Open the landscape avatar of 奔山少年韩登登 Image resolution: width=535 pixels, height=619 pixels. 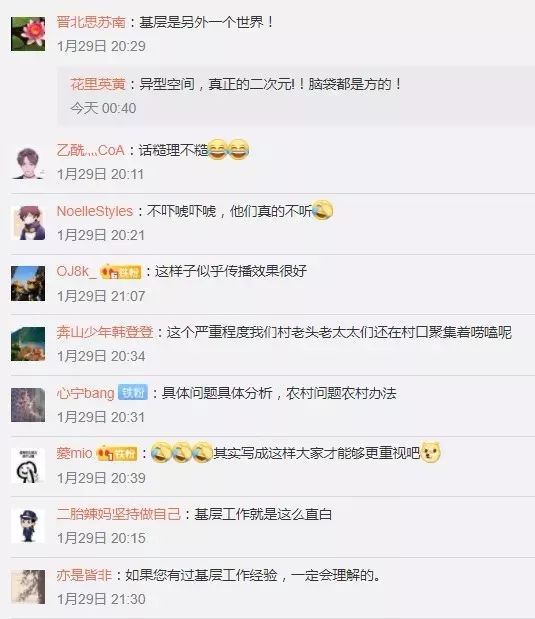coord(28,344)
